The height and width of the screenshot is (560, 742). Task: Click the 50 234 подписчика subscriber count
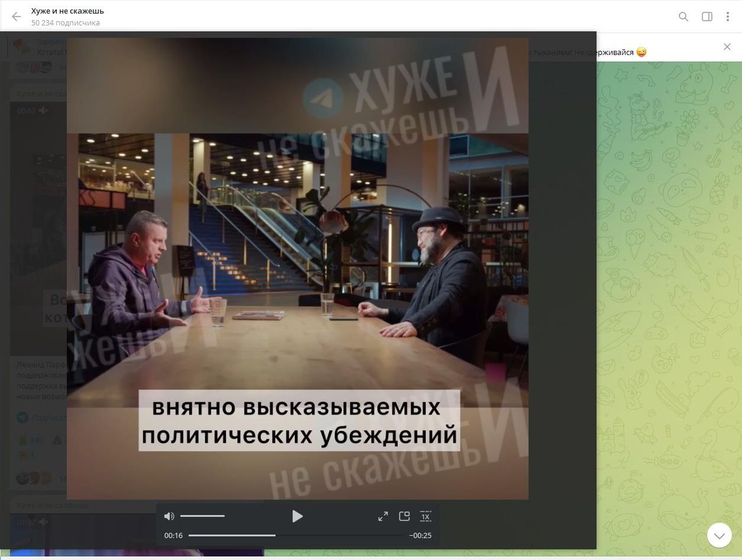(x=66, y=23)
